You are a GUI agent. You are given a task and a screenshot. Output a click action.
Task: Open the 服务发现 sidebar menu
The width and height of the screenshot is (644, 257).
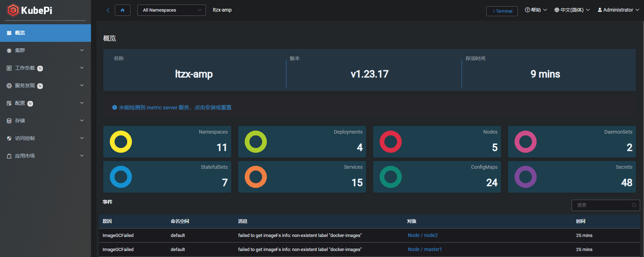pos(45,86)
